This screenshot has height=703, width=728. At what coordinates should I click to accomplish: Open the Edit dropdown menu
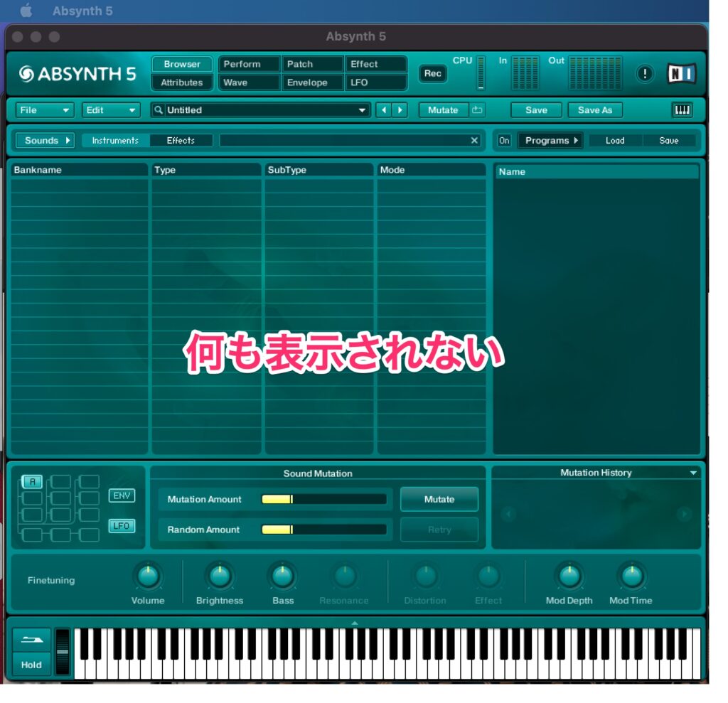[111, 110]
